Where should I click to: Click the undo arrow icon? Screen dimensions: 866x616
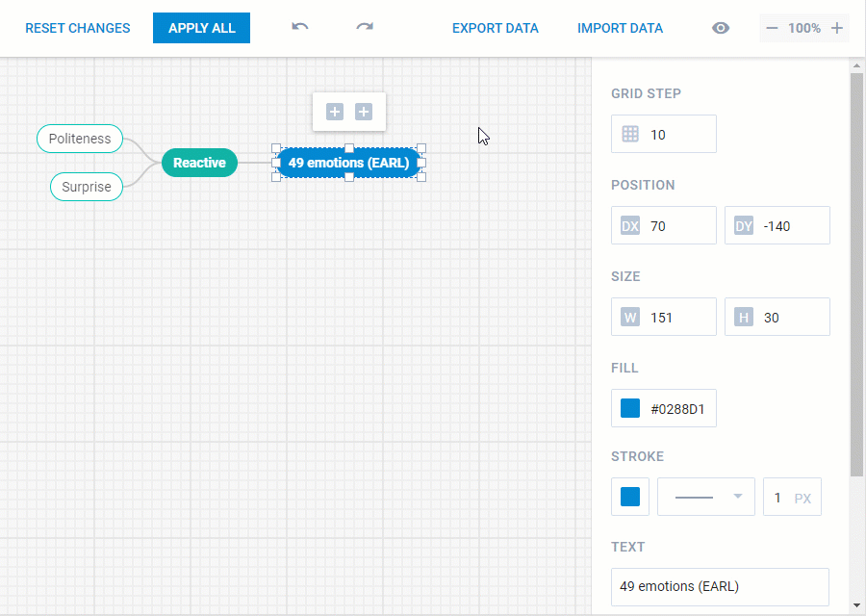[300, 27]
